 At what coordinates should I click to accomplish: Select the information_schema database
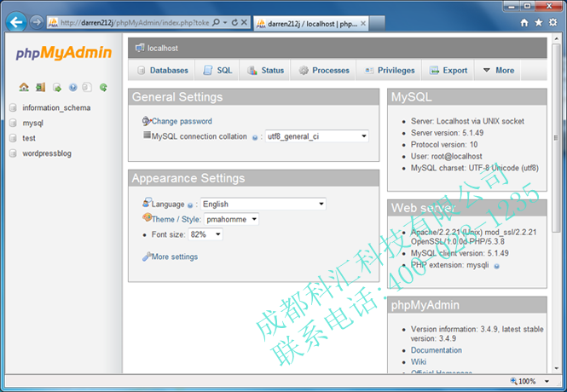pyautogui.click(x=56, y=107)
